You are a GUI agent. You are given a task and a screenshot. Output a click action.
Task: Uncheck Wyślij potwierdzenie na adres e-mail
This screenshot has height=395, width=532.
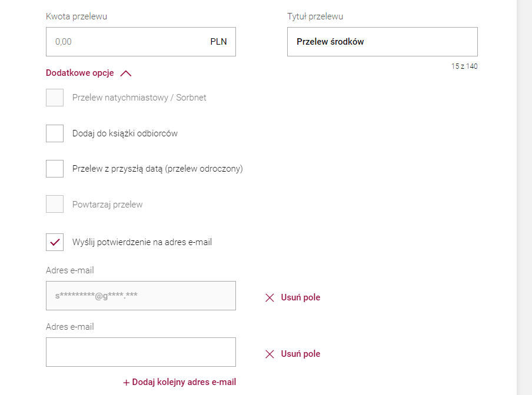click(55, 242)
